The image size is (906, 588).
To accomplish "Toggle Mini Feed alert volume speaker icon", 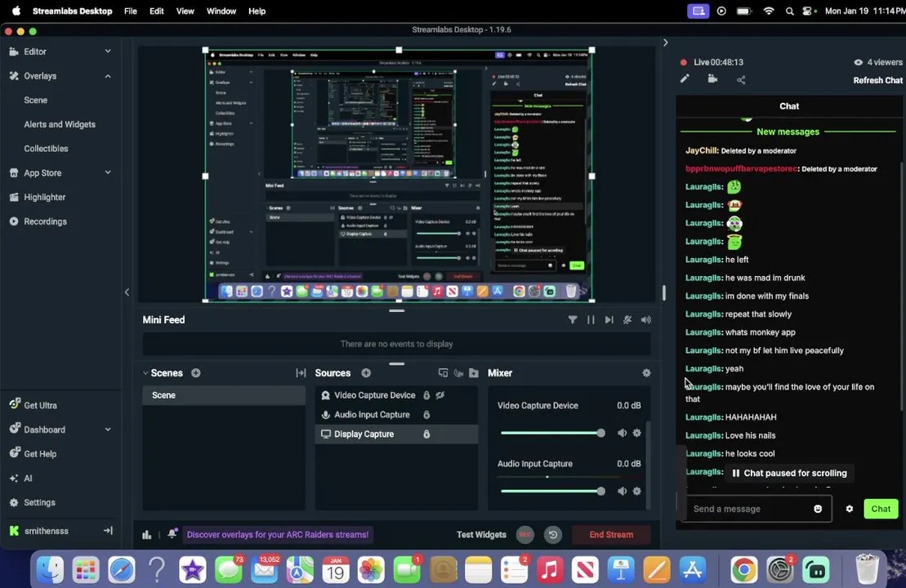I will [x=645, y=319].
